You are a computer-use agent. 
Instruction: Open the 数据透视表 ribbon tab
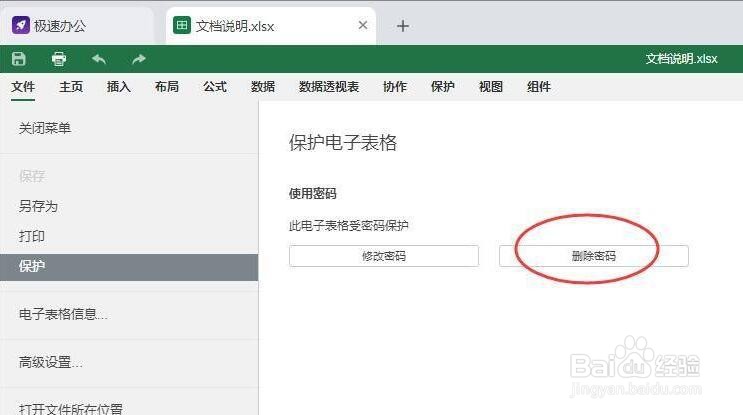click(x=329, y=87)
